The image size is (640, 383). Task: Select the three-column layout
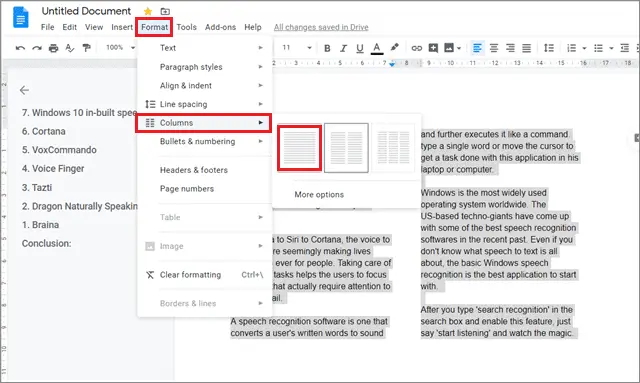click(x=393, y=148)
